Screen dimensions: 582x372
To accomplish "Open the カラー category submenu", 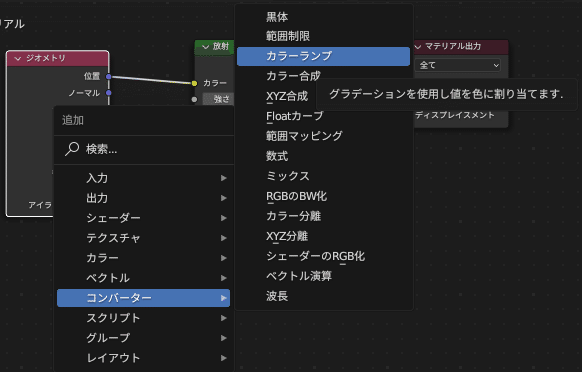I will [x=143, y=258].
